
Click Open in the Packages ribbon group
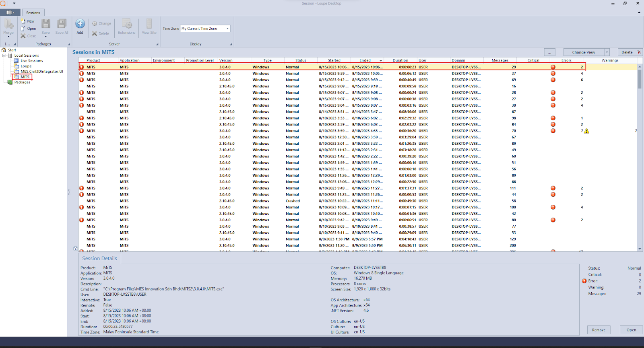pos(28,29)
